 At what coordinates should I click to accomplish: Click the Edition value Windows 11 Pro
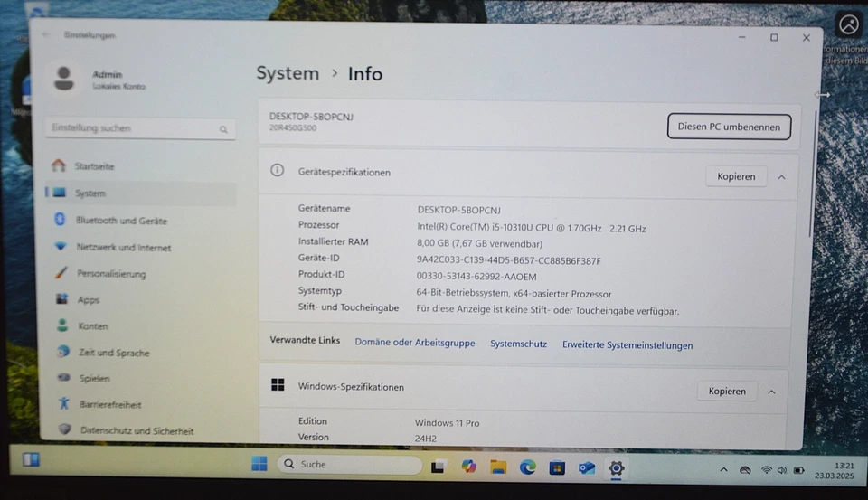point(447,423)
